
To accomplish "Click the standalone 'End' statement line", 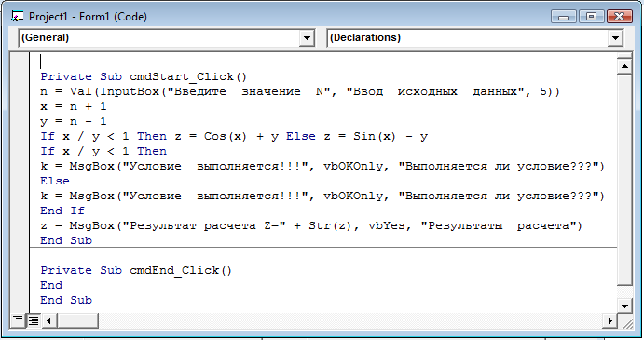I will coord(51,285).
